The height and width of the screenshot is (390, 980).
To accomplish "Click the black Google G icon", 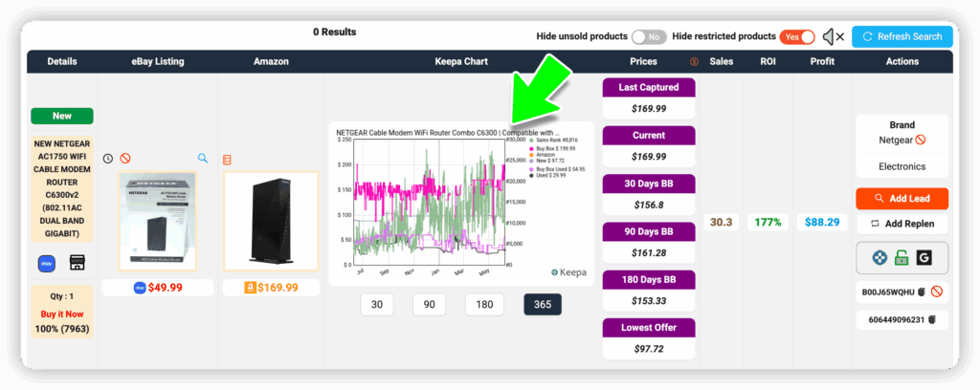I will (x=924, y=258).
